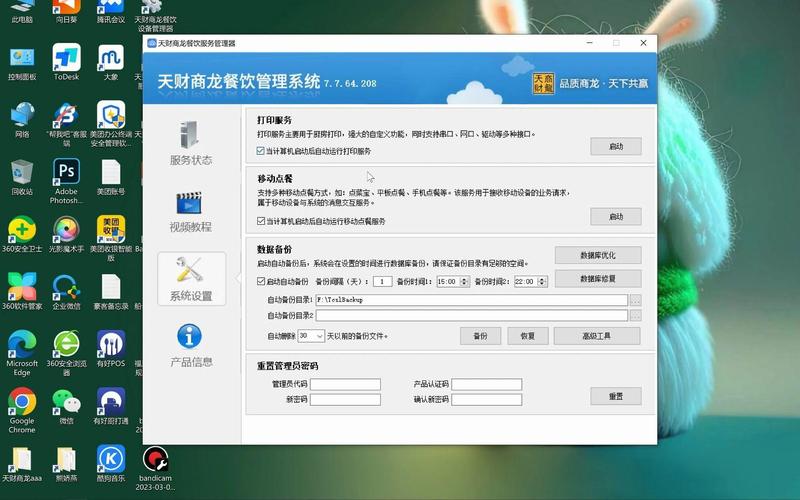The image size is (800, 500).
Task: Open Microsoft Edge desktop shortcut
Action: (x=22, y=353)
